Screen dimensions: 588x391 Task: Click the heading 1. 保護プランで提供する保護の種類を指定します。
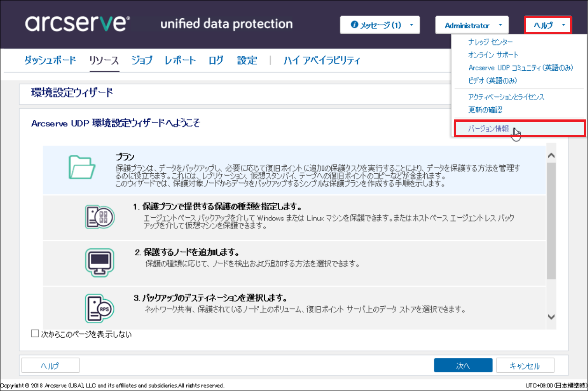pyautogui.click(x=217, y=207)
